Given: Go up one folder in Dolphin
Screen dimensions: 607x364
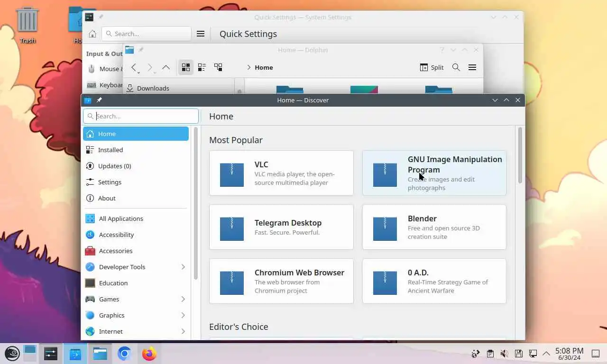Looking at the screenshot, I should pos(166,67).
